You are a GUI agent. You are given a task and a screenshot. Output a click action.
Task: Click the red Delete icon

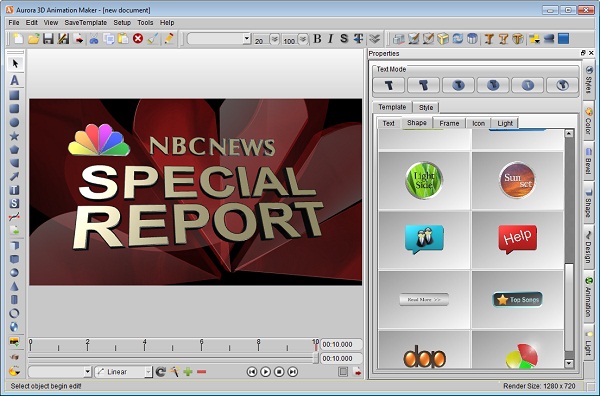point(138,39)
